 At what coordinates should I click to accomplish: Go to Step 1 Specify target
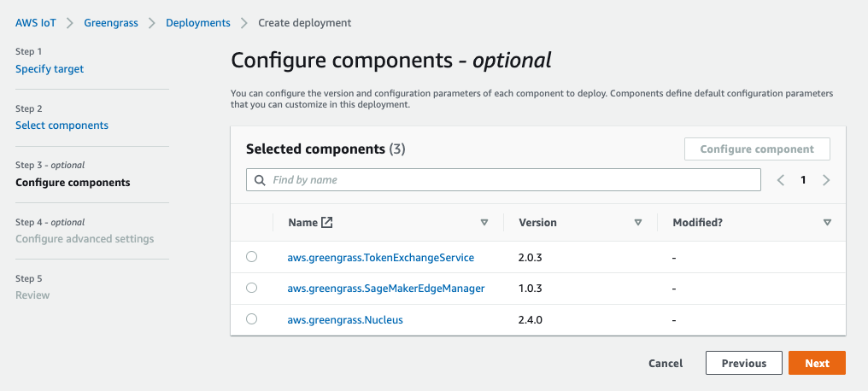50,69
